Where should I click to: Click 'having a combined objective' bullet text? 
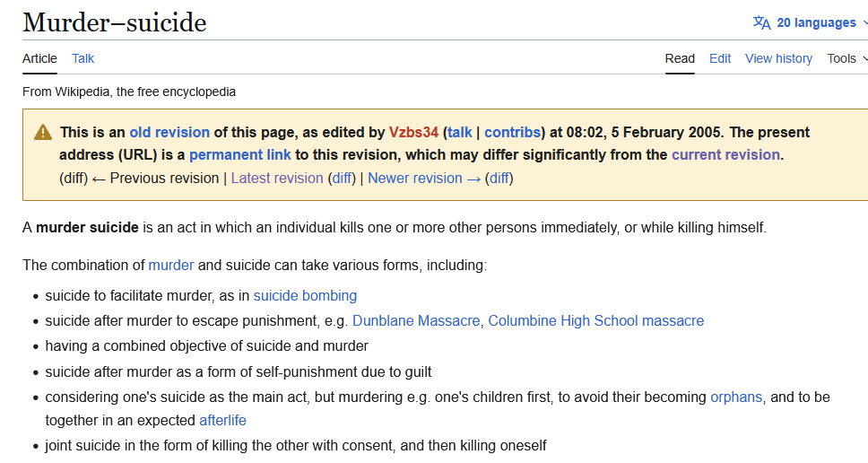coord(206,346)
